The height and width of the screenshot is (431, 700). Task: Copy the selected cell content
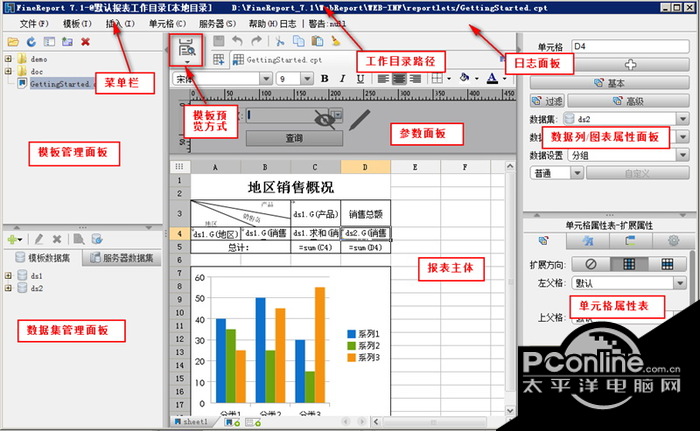tap(298, 42)
